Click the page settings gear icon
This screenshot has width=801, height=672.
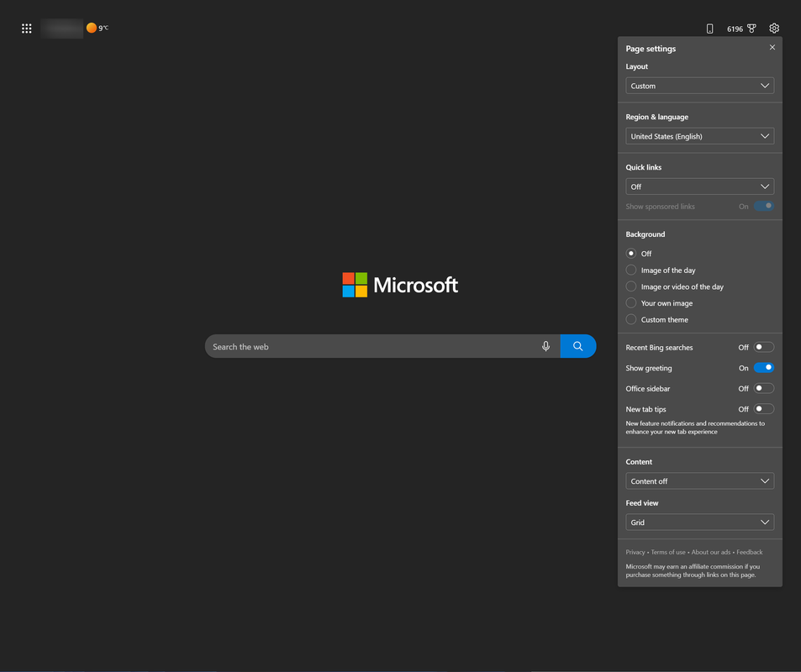pyautogui.click(x=774, y=28)
